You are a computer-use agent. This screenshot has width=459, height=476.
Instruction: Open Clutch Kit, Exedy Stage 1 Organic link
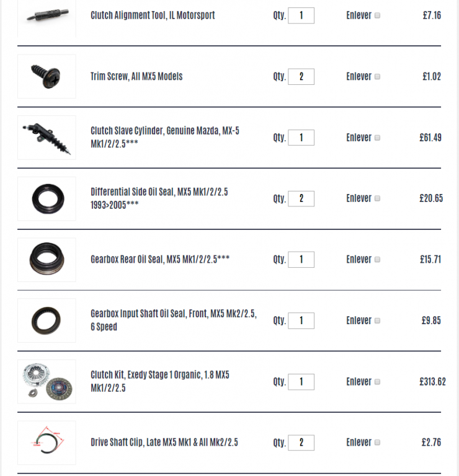tap(160, 381)
